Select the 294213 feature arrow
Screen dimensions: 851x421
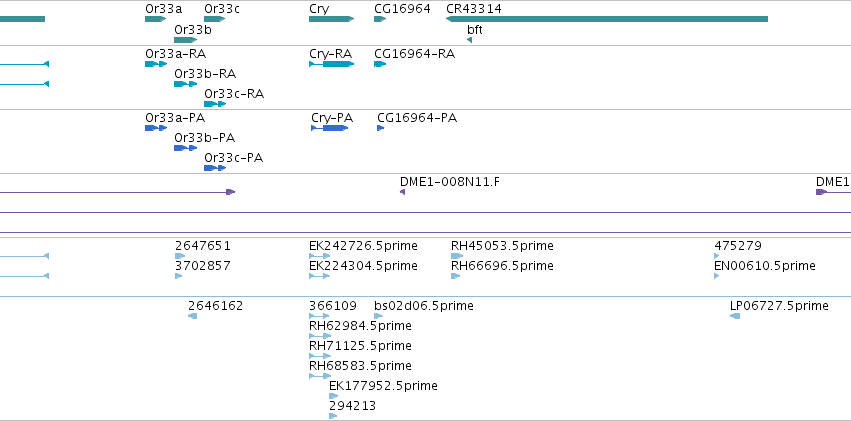[x=333, y=416]
